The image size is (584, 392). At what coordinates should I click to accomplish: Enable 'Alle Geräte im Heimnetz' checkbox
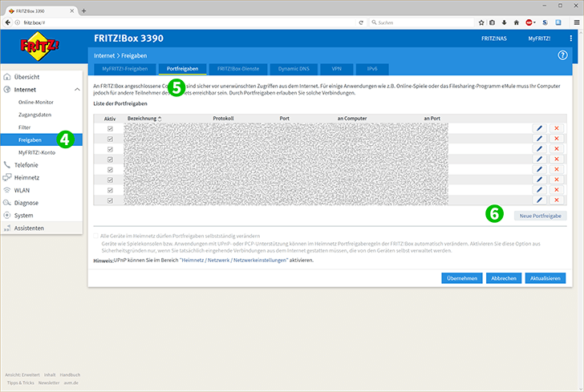(95, 236)
